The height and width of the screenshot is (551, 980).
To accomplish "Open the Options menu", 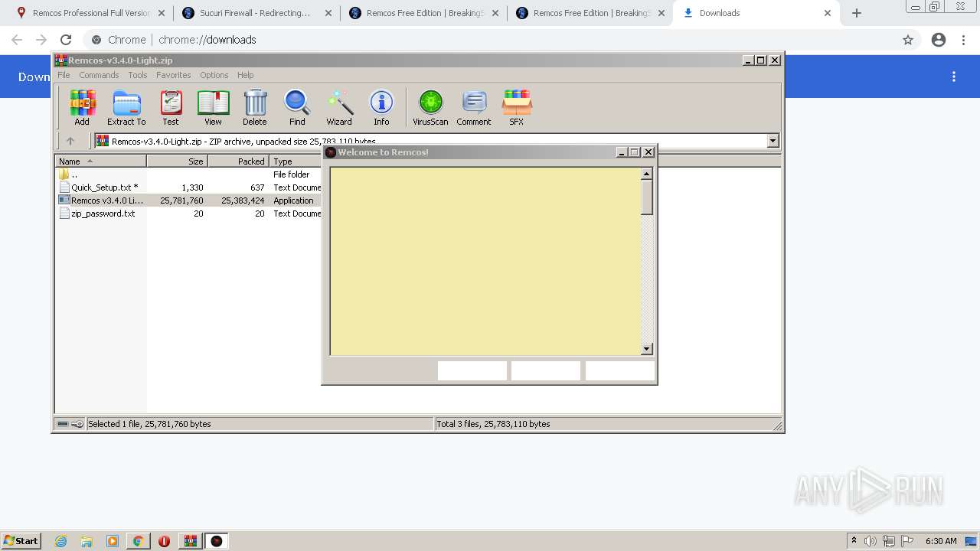I will [214, 75].
